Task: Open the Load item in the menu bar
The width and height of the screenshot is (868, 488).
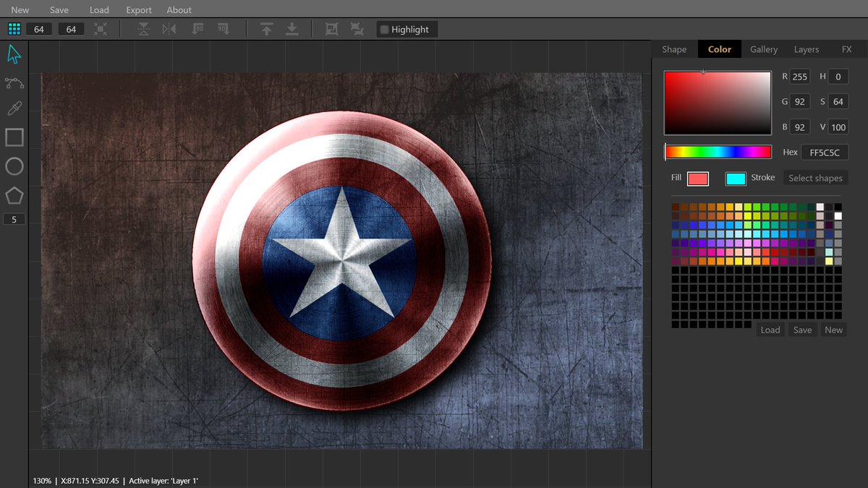Action: [x=99, y=10]
